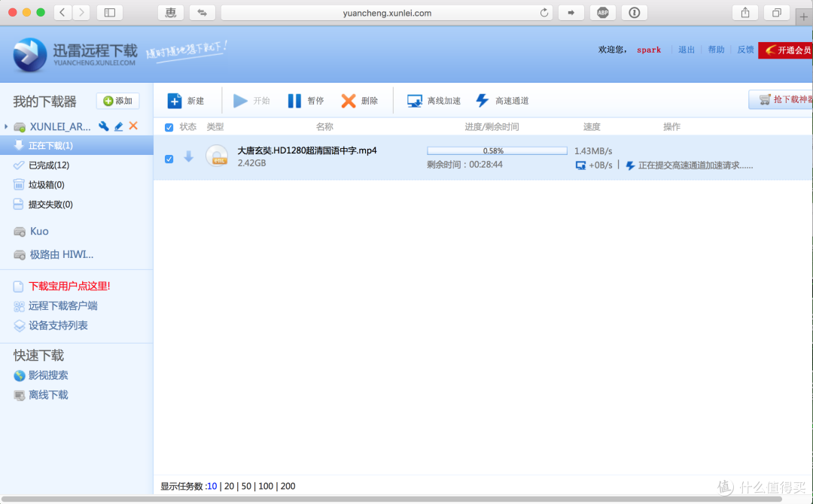This screenshot has height=504, width=813.
Task: Click the 抢下载神器 button
Action: coord(781,99)
